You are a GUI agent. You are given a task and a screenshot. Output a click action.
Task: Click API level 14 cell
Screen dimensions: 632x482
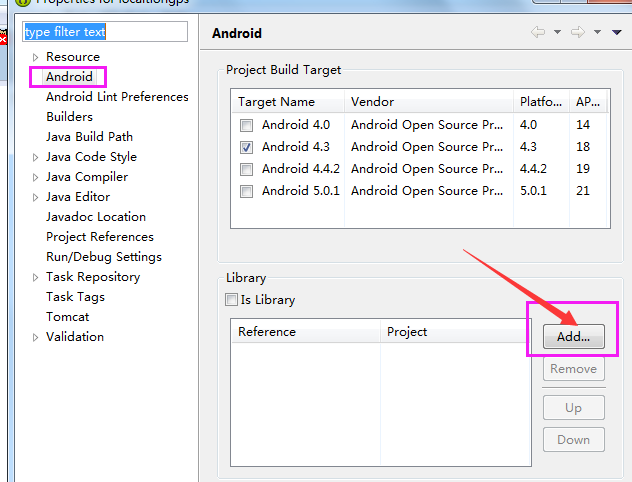pyautogui.click(x=583, y=125)
